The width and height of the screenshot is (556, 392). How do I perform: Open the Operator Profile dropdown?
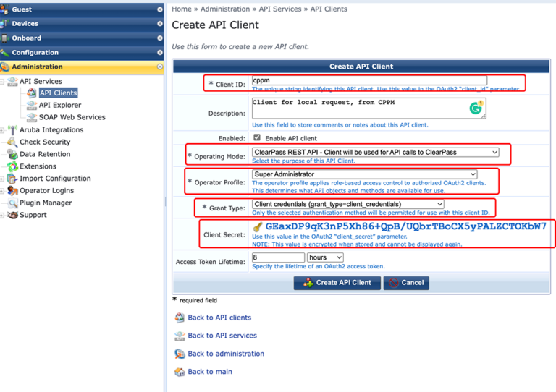point(365,174)
